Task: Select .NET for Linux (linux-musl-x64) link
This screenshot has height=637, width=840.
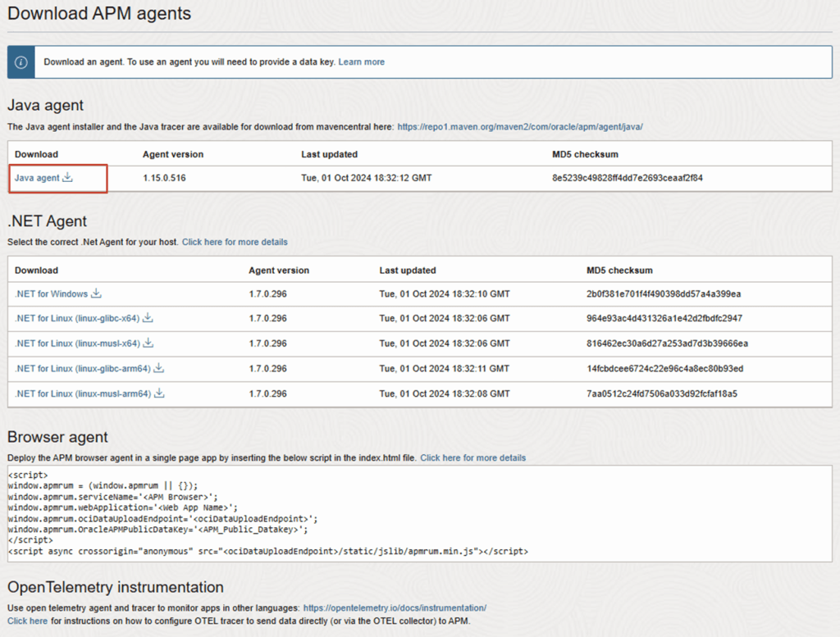Action: pyautogui.click(x=77, y=344)
